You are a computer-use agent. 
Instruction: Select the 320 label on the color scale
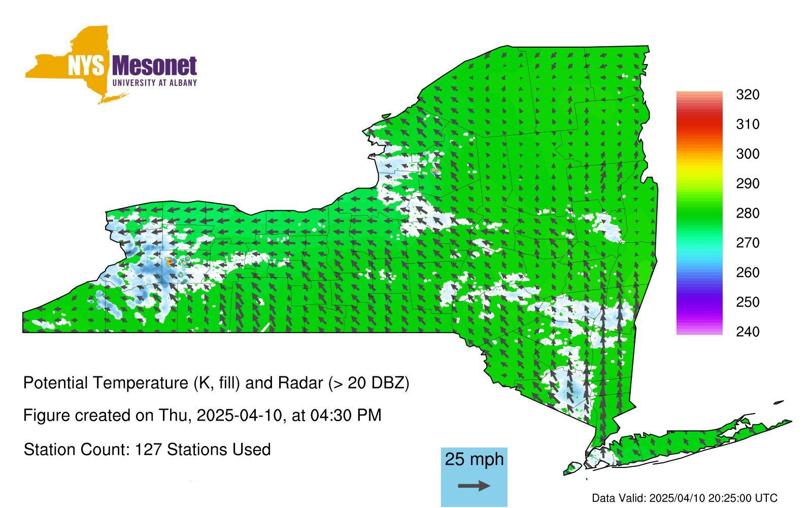click(x=748, y=94)
